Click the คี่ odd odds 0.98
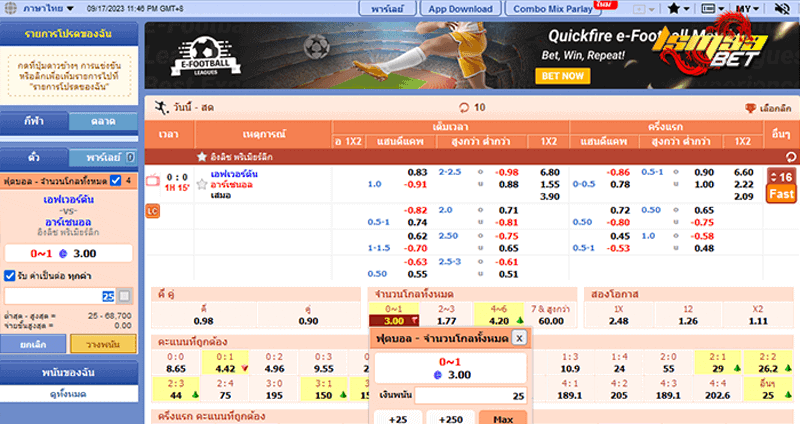The image size is (800, 424). coord(204,321)
